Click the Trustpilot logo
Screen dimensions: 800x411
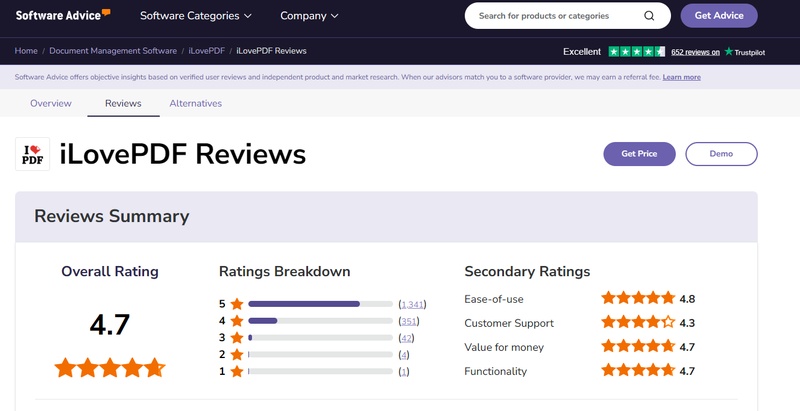(745, 52)
